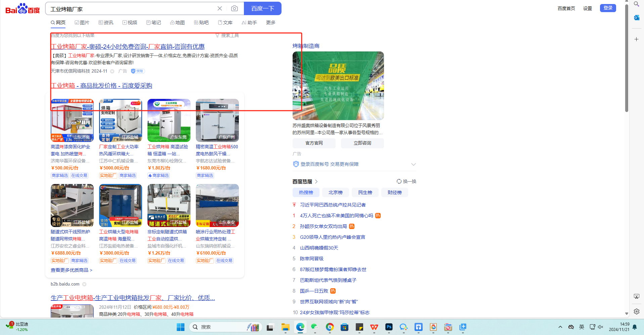
Task: Select the 北京榜 tab
Action: (x=336, y=192)
